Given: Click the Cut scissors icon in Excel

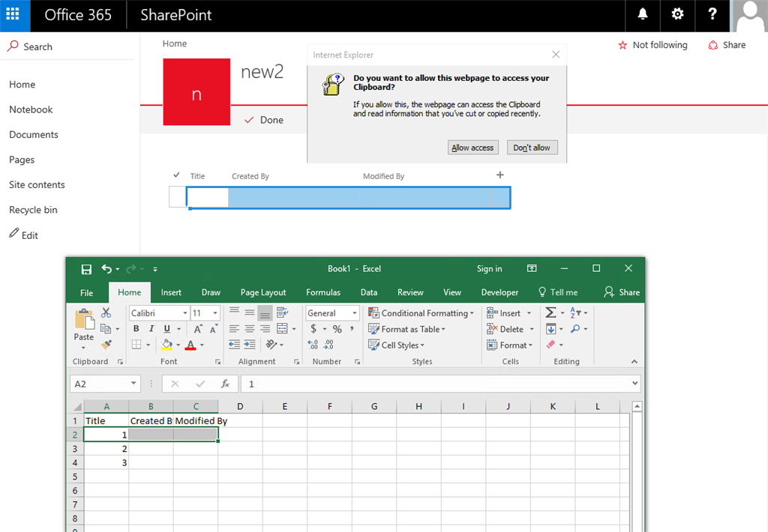Looking at the screenshot, I should pos(106,312).
